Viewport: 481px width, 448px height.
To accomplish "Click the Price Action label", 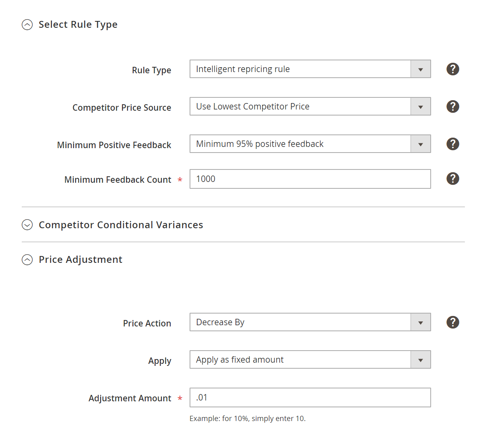I will (x=147, y=323).
